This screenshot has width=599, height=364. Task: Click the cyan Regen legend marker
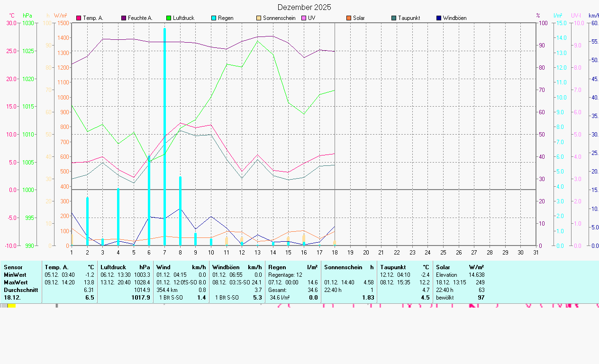[x=214, y=18]
